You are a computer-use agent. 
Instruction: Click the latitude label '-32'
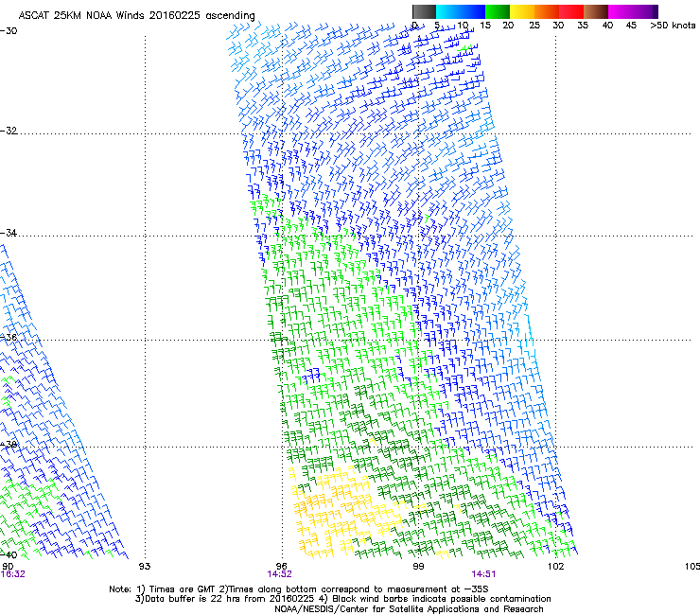tap(9, 131)
